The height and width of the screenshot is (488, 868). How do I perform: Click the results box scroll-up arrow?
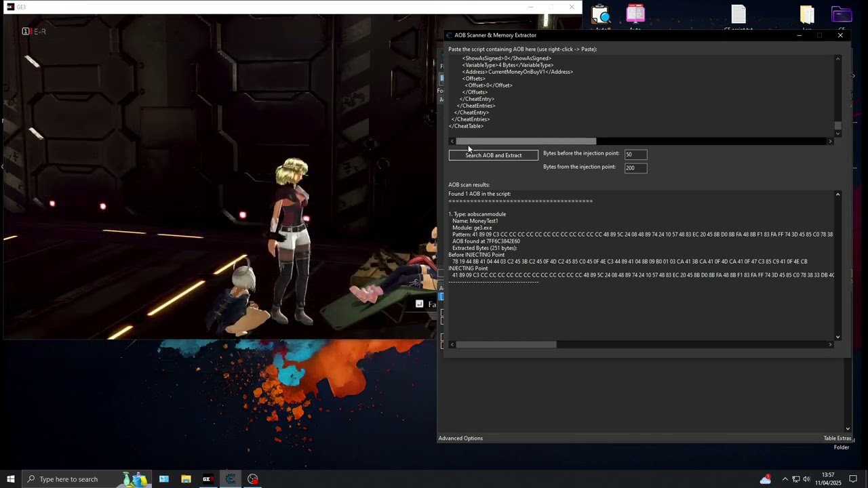[837, 195]
